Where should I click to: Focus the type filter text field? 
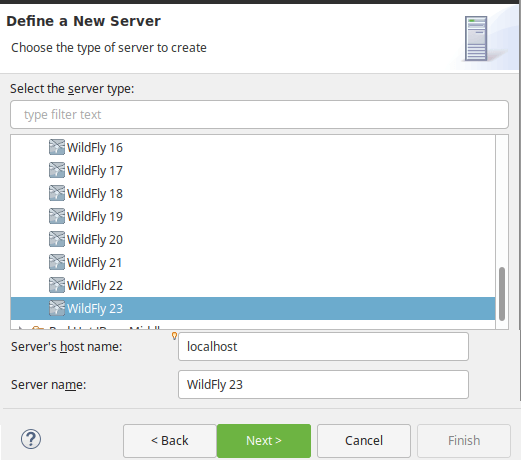(x=259, y=114)
